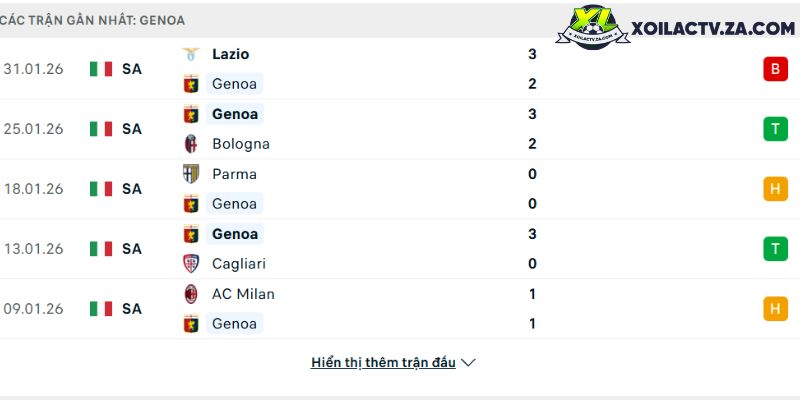Click the Cagliari club crest icon
Image resolution: width=800 pixels, height=400 pixels.
[190, 264]
